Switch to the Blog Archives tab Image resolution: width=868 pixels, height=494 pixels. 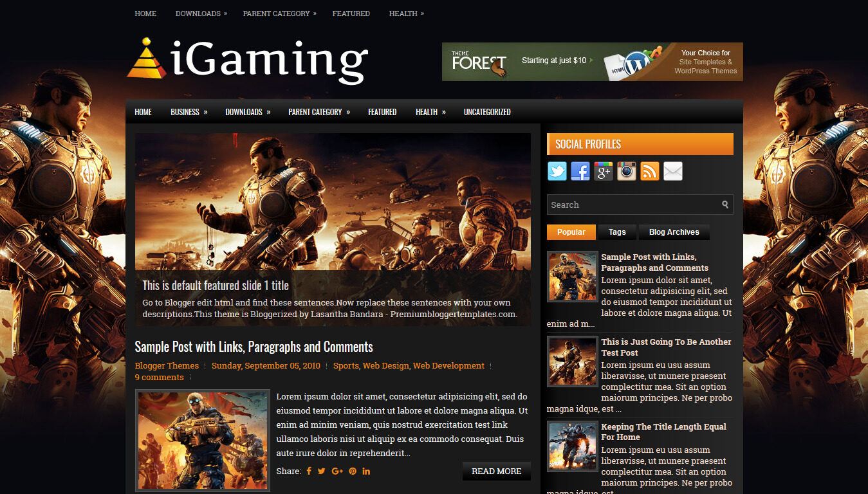coord(674,232)
